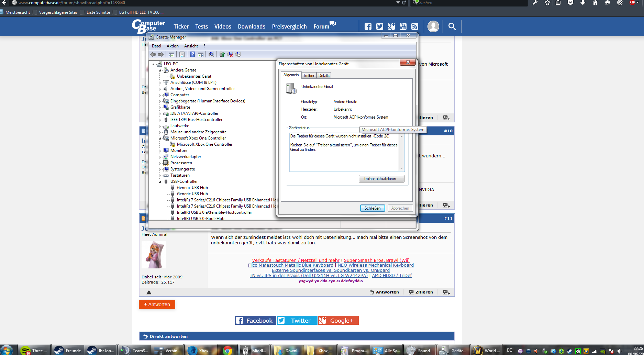The height and width of the screenshot is (355, 644).
Task: Open Datei menu in Geräte-Manager
Action: 156,46
